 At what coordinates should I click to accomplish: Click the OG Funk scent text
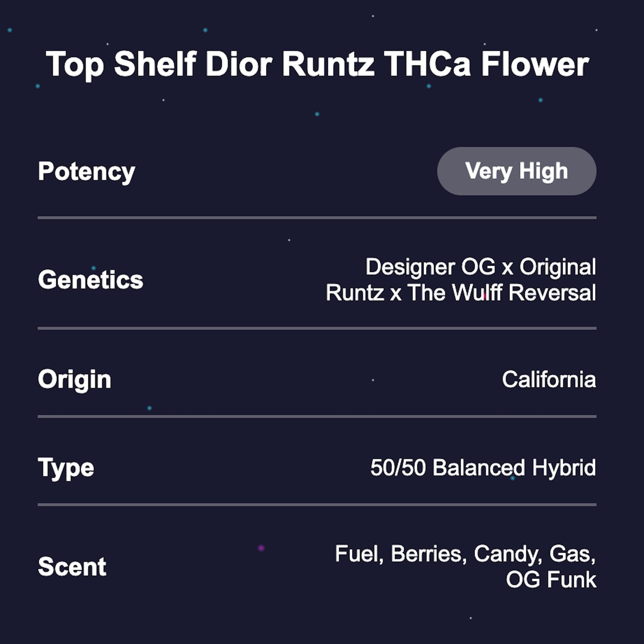click(x=551, y=580)
